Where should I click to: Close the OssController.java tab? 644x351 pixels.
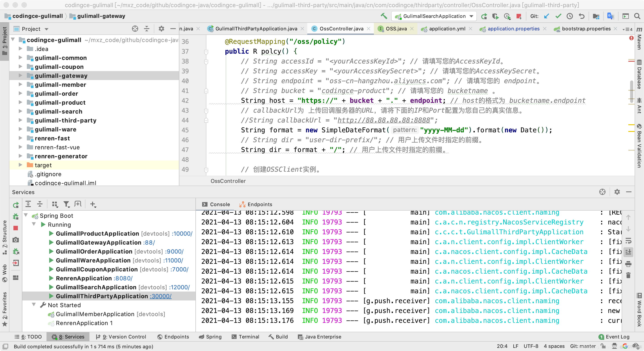(369, 29)
